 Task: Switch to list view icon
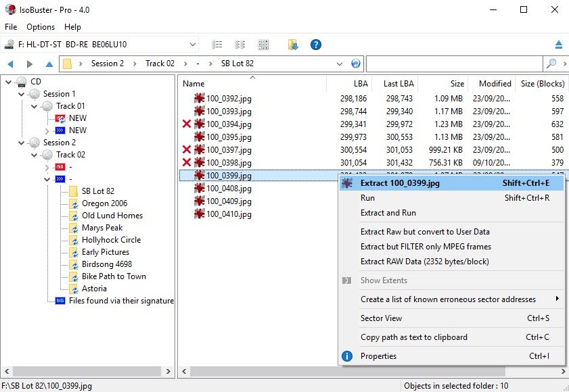coord(217,45)
